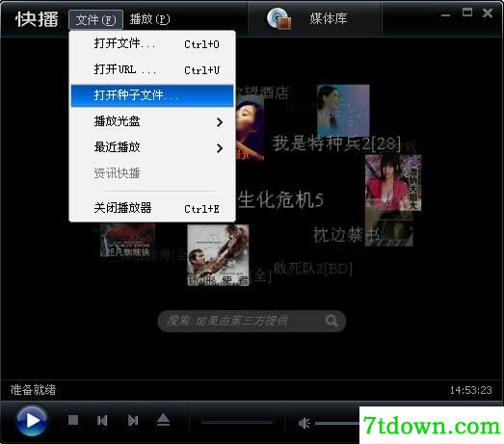
Task: Click the magnifier search icon
Action: 332,321
